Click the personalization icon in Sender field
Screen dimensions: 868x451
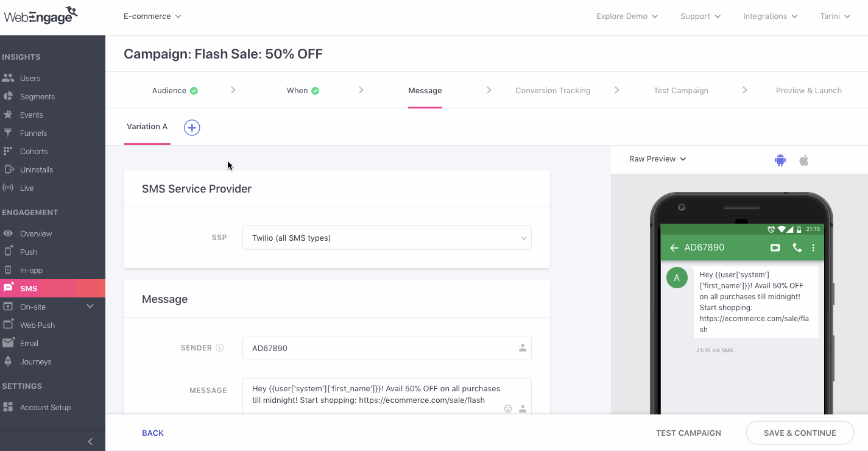[522, 348]
